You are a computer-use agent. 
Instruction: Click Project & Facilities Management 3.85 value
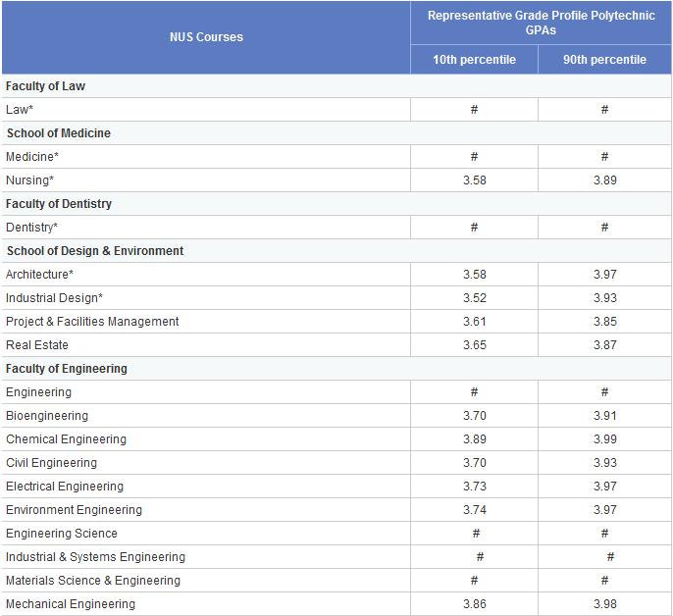pos(604,322)
